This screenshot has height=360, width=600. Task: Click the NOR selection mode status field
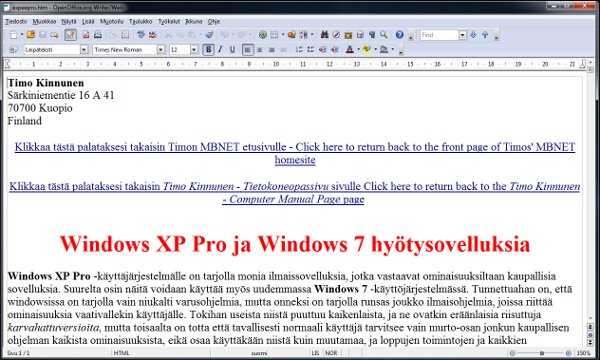[331, 353]
